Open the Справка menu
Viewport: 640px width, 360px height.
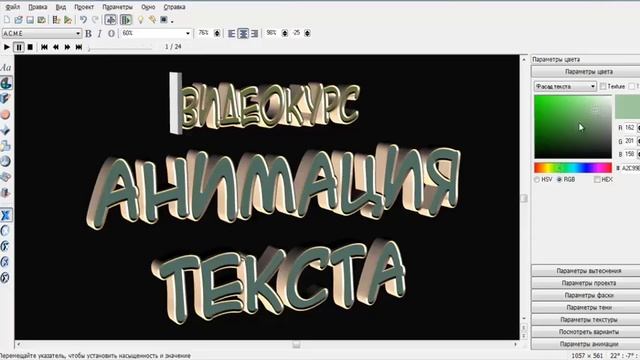point(174,7)
